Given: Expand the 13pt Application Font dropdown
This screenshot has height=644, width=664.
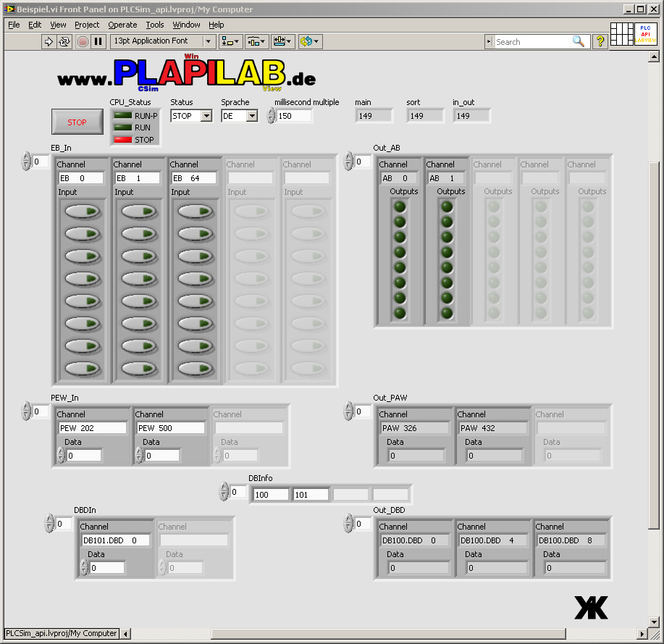Looking at the screenshot, I should [x=209, y=41].
